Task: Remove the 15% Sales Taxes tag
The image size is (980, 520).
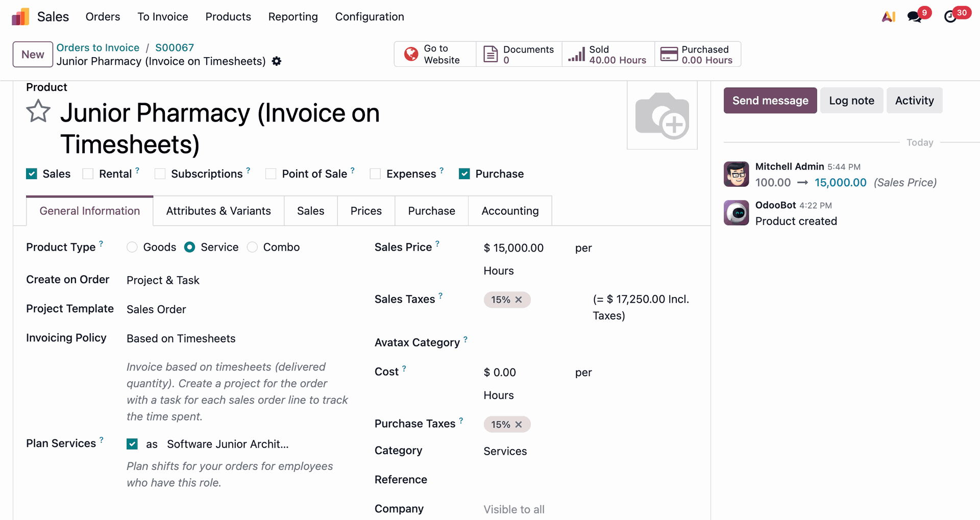Action: click(x=519, y=300)
